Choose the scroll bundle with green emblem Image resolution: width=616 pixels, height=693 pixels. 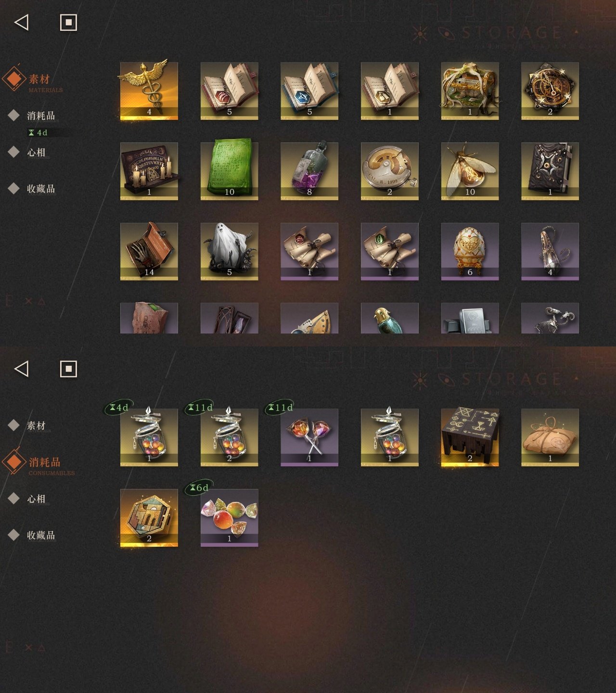click(389, 251)
